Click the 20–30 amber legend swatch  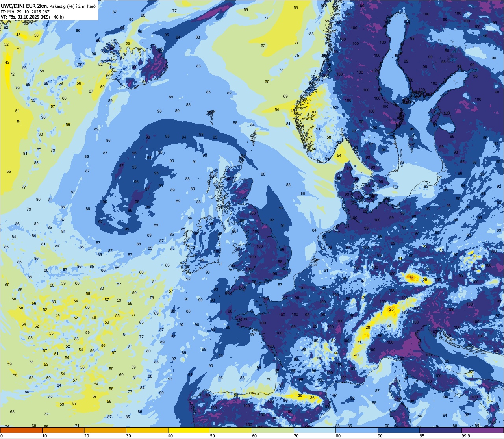(105, 430)
